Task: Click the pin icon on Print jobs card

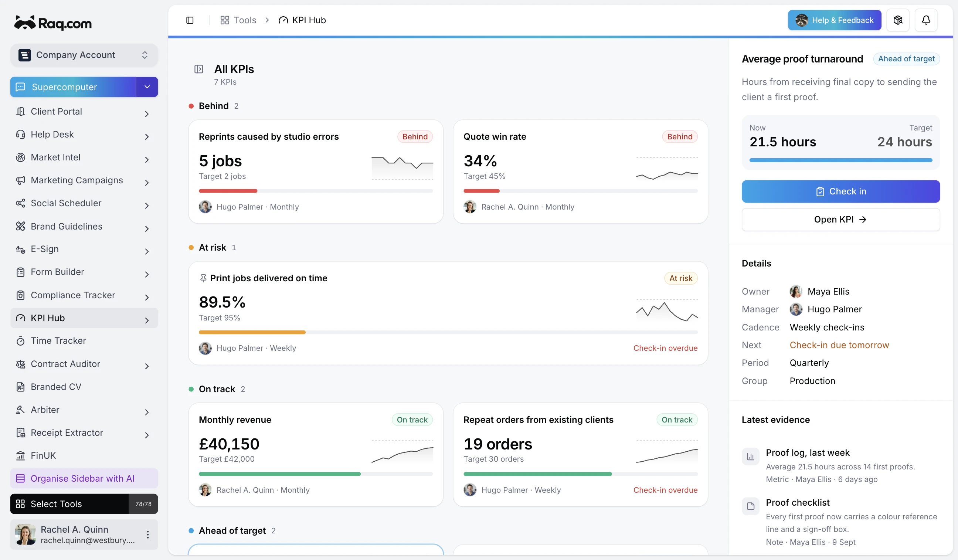Action: coord(203,278)
